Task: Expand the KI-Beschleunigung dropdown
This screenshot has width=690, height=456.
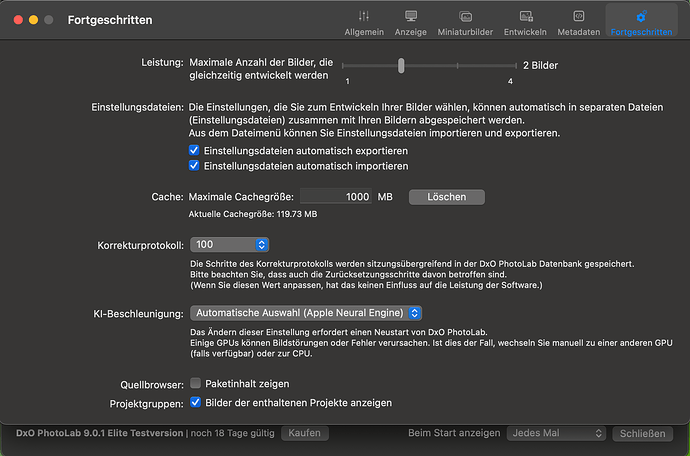Action: (306, 313)
